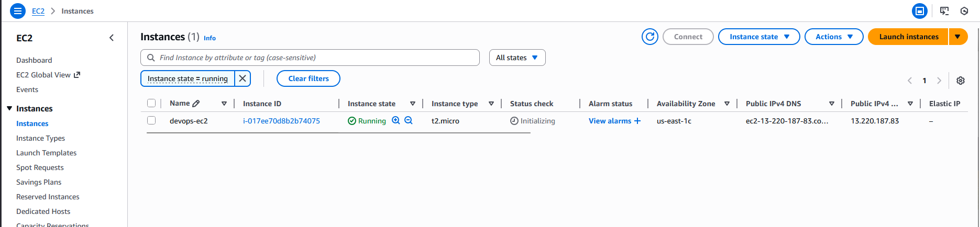Open Savings Plans in sidebar
The height and width of the screenshot is (227, 980).
(x=39, y=182)
